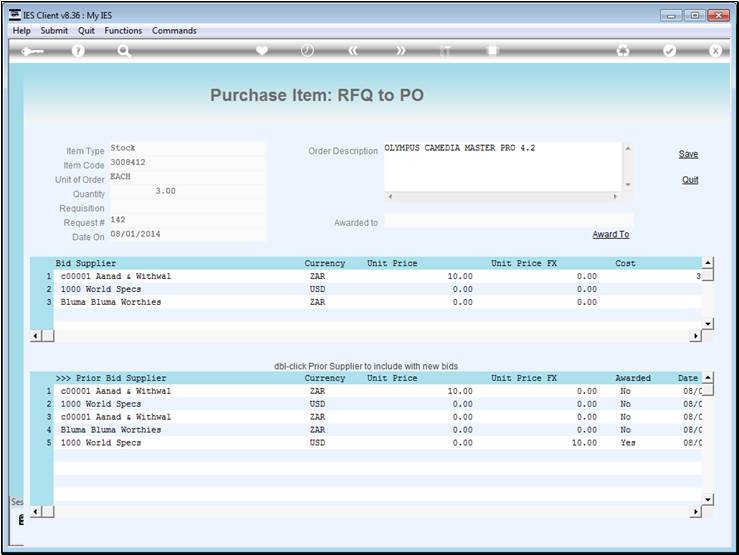Click the Bid Supplier column header
739x555 pixels.
tap(86, 263)
